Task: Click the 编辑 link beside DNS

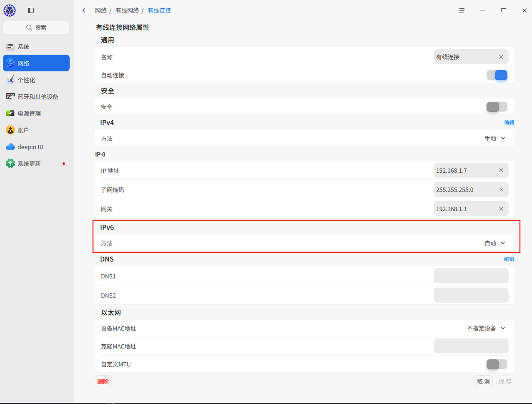Action: [x=509, y=259]
